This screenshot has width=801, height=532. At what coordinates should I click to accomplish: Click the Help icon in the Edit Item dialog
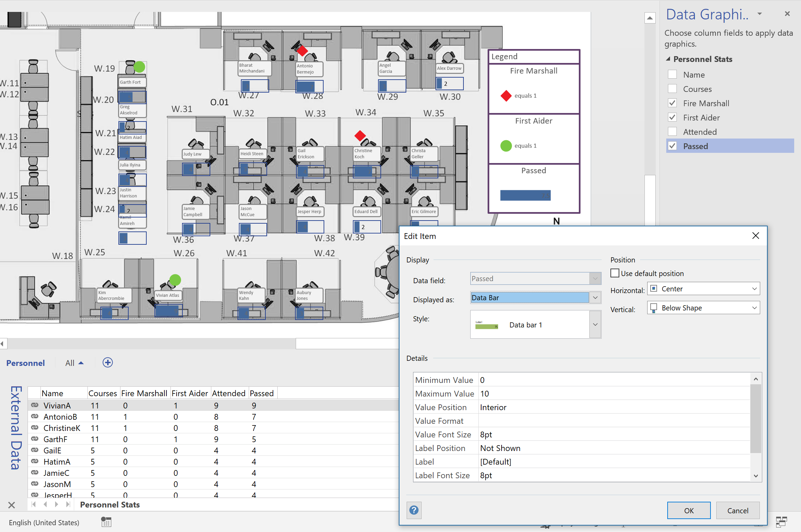coord(413,510)
